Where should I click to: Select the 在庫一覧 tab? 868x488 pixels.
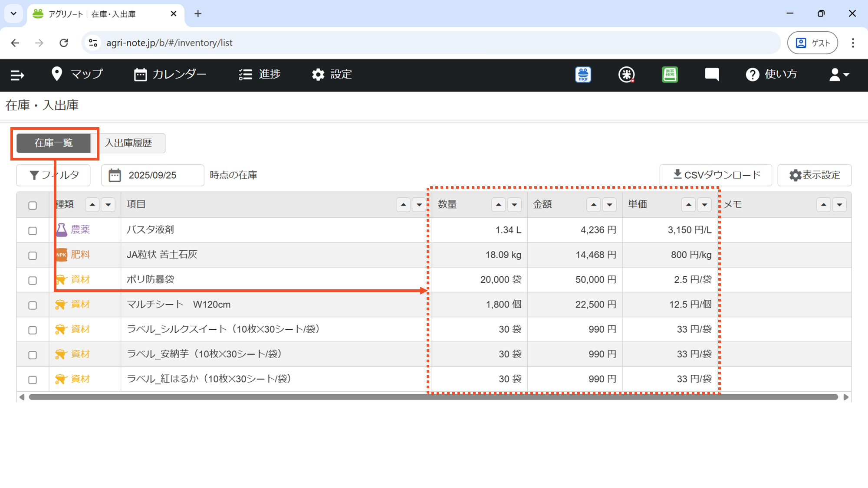pos(53,143)
